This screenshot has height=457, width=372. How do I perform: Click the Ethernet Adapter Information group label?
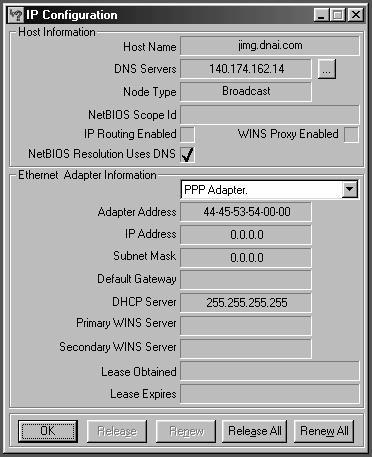[87, 175]
